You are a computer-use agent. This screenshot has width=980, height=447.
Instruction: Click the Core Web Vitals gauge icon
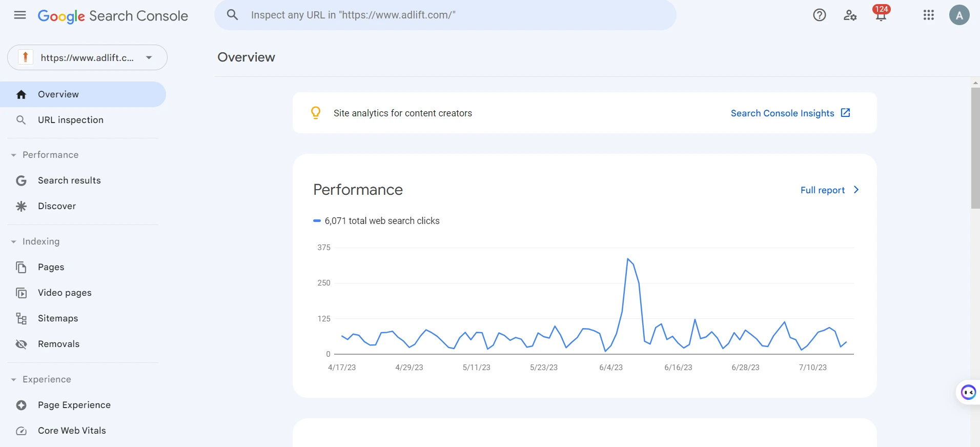21,431
